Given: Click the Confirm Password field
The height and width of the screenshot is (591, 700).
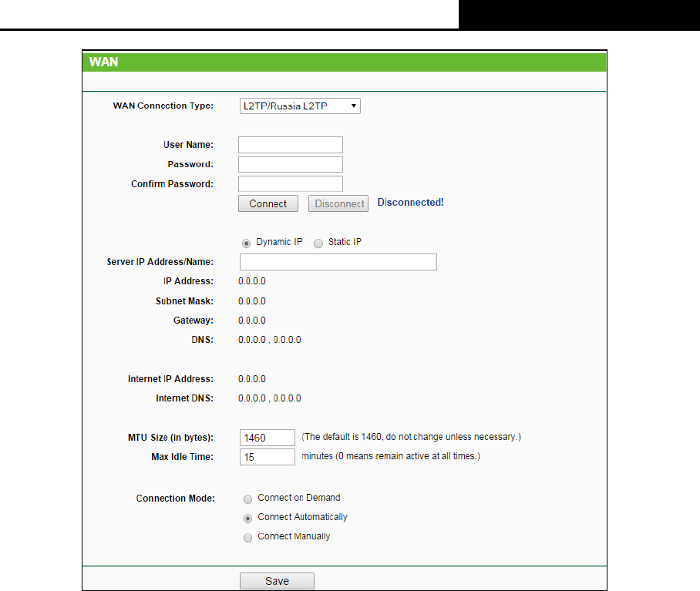Looking at the screenshot, I should point(291,183).
